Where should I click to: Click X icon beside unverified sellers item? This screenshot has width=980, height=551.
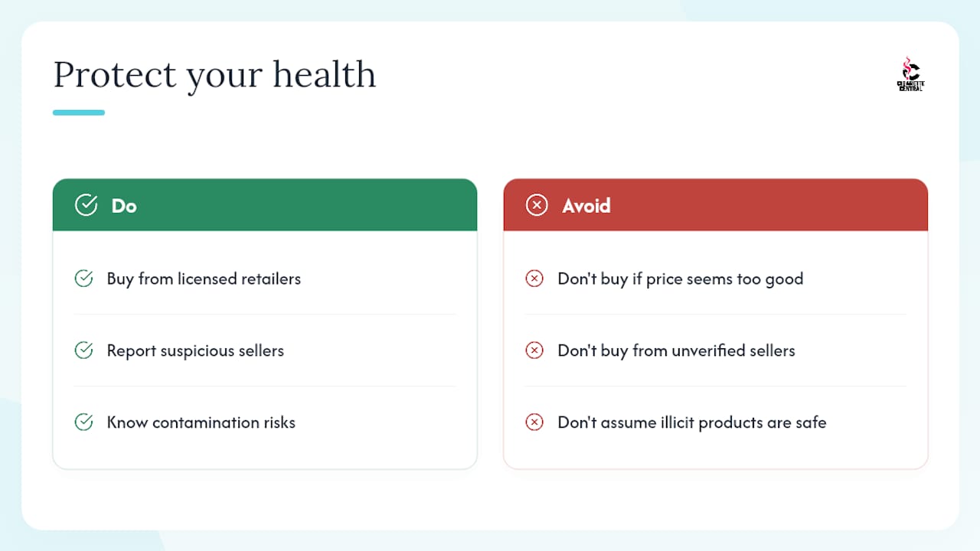tap(534, 350)
